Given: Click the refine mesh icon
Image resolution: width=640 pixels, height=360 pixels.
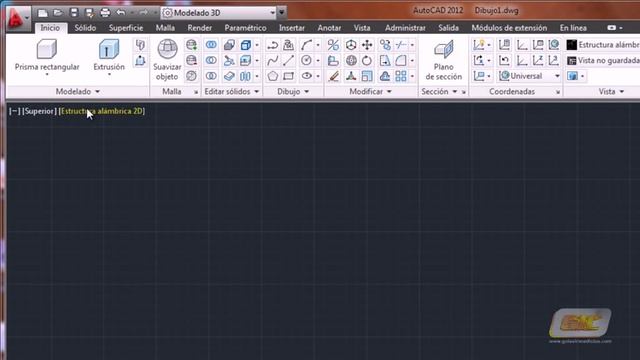Looking at the screenshot, I should click(x=191, y=76).
